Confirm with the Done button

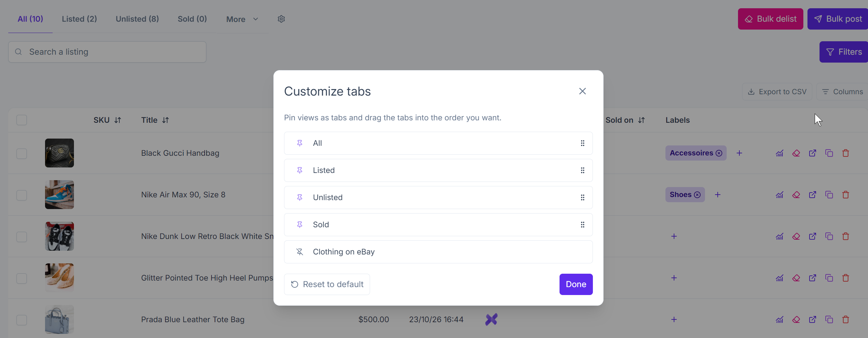(x=576, y=284)
